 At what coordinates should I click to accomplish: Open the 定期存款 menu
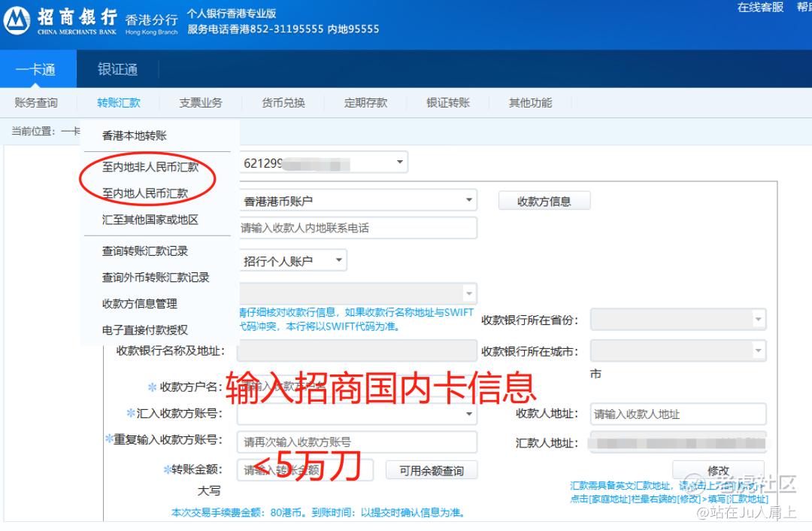click(x=365, y=102)
